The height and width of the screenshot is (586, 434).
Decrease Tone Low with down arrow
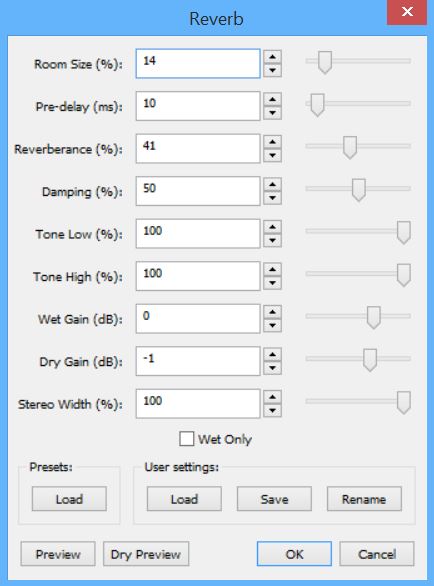[x=272, y=240]
